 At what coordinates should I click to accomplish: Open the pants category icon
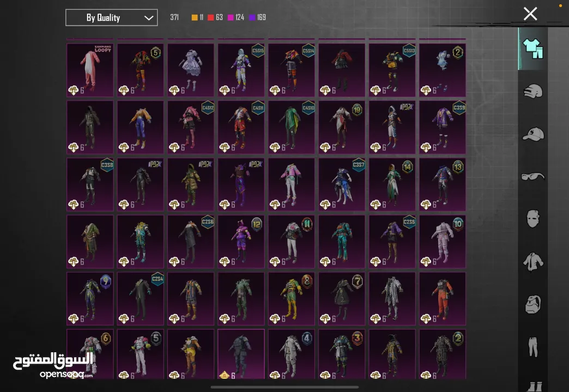coord(533,346)
